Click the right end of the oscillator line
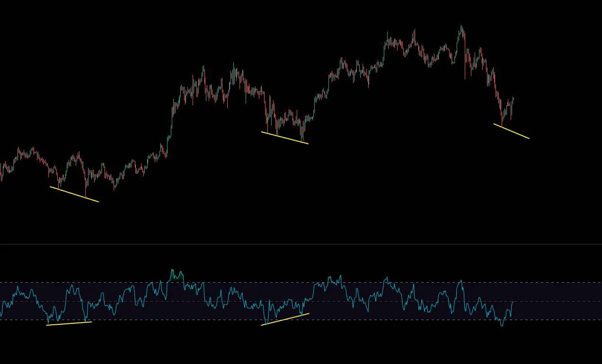 click(513, 302)
